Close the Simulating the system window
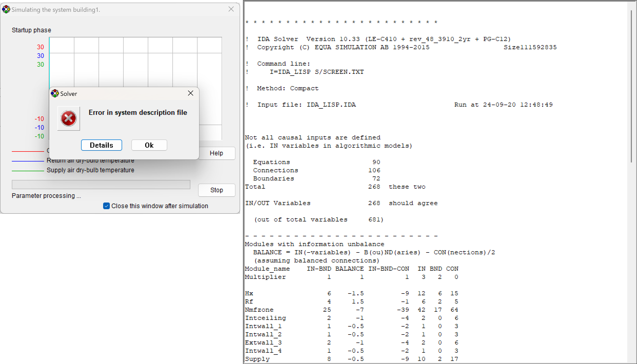The image size is (637, 364). tap(231, 9)
